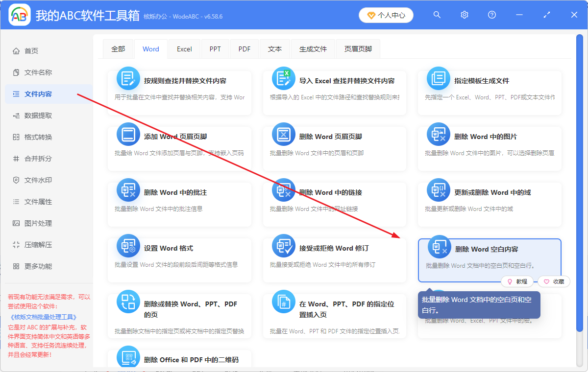Switch to the 页眉页脚 tab
This screenshot has height=372, width=588.
coord(358,48)
